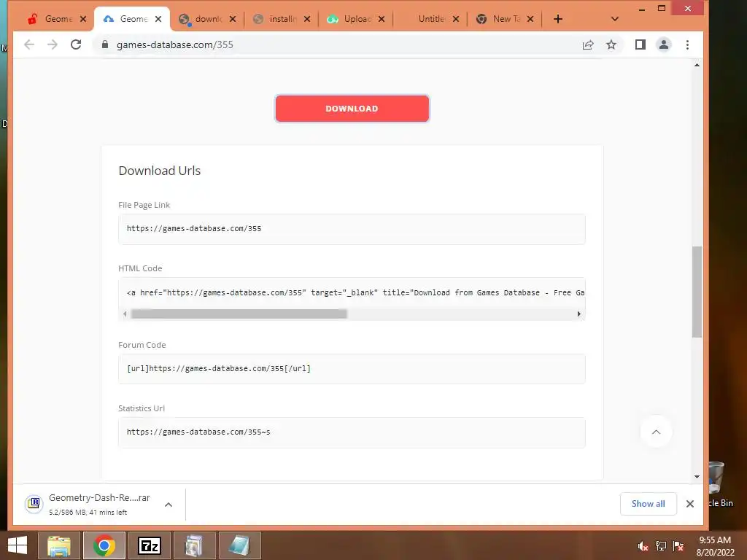Viewport: 747px width, 560px height.
Task: Bookmark this page with star
Action: tap(611, 44)
